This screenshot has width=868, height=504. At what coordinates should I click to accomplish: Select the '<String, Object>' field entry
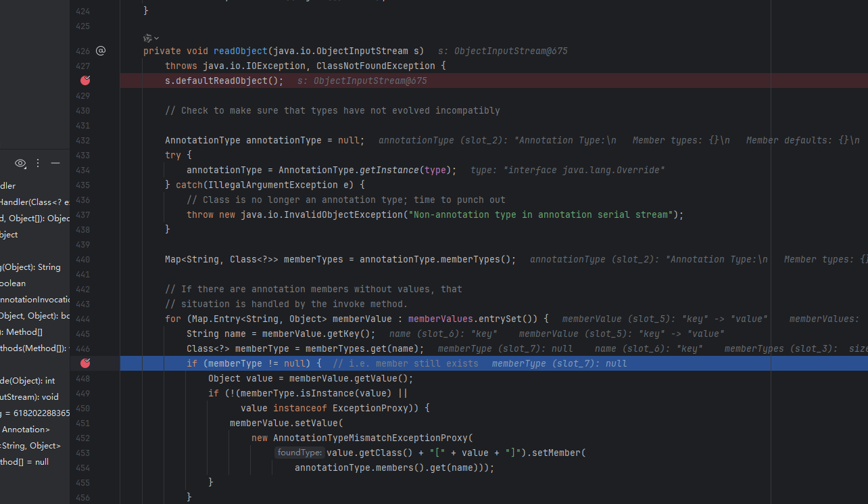(x=30, y=446)
